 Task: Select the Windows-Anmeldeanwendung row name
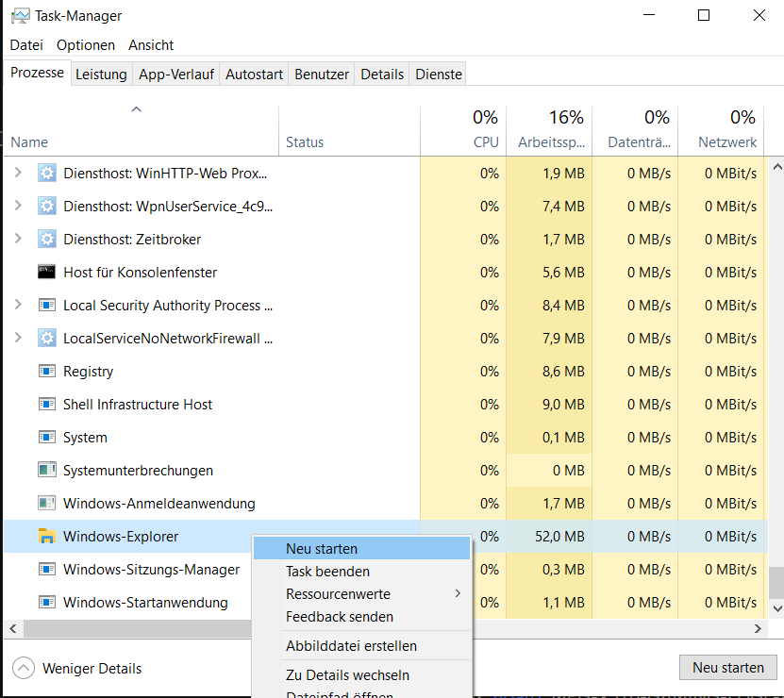[x=159, y=504]
